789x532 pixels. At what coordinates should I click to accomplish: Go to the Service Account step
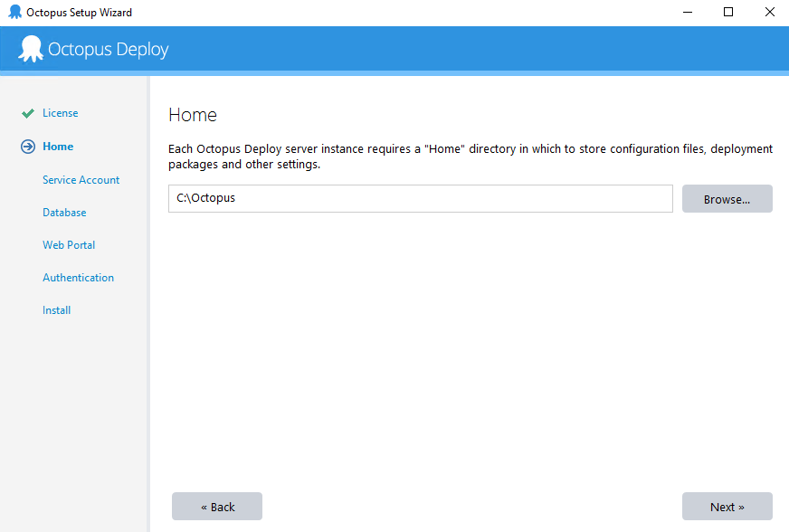[81, 180]
